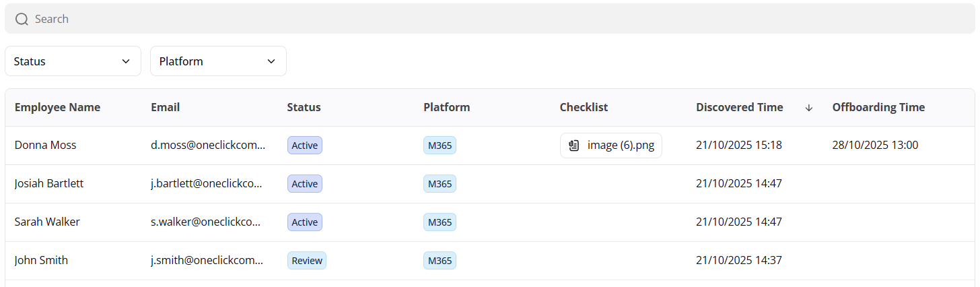Open the image (6).png checklist attachment
Viewport: 980px width, 287px height.
click(x=620, y=146)
